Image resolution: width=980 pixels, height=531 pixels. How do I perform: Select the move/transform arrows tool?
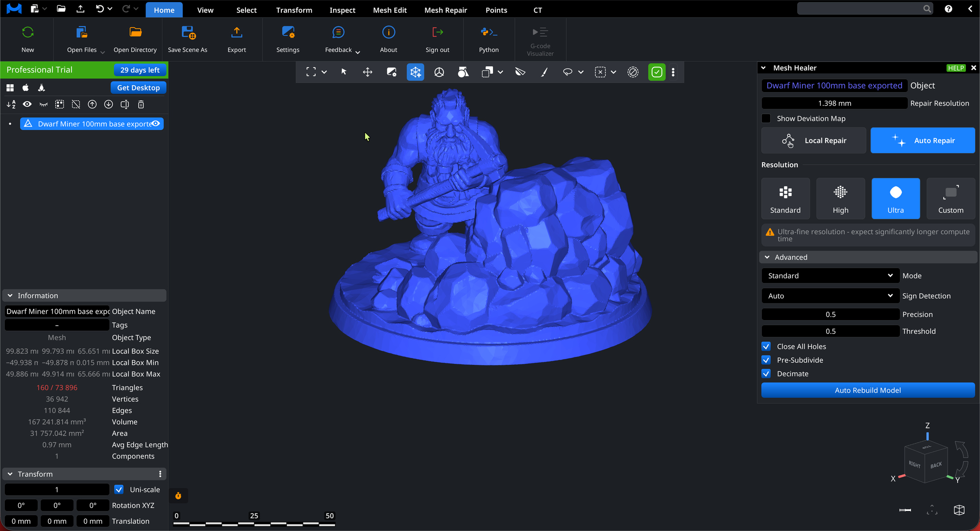[x=367, y=72]
